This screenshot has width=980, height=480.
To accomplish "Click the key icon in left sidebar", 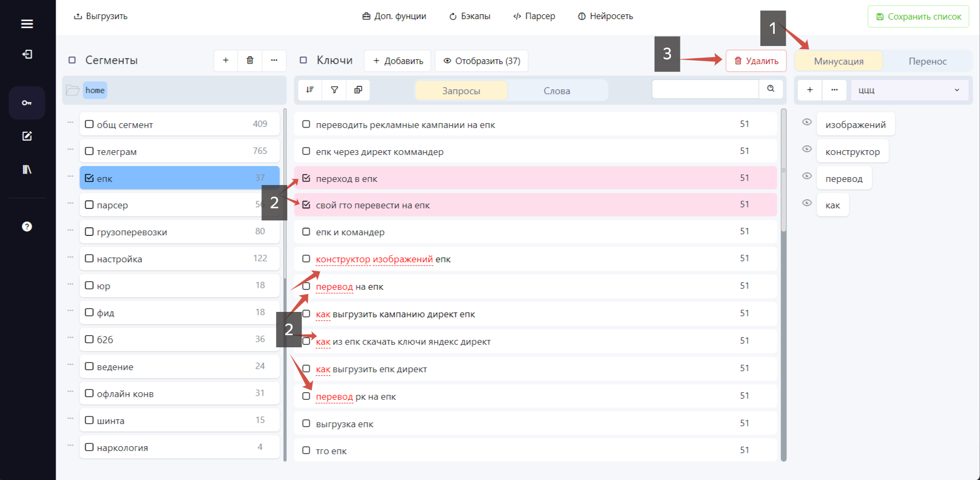I will (x=27, y=103).
